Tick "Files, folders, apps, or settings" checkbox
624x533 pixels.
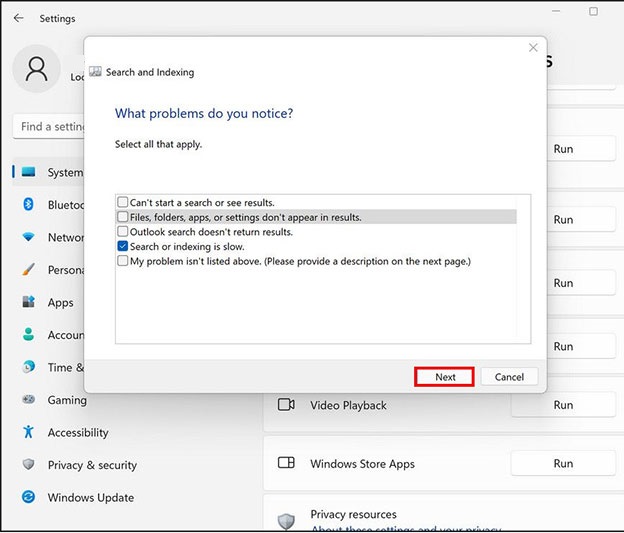pos(123,217)
